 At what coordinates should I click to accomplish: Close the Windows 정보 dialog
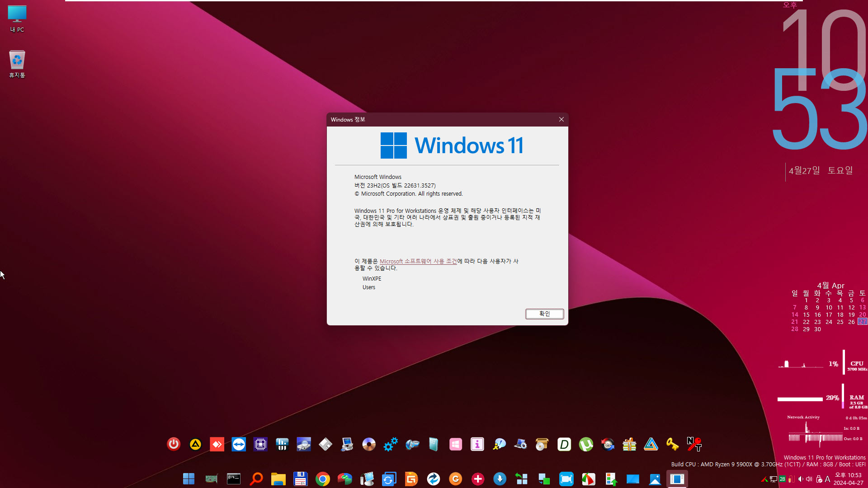pos(561,119)
